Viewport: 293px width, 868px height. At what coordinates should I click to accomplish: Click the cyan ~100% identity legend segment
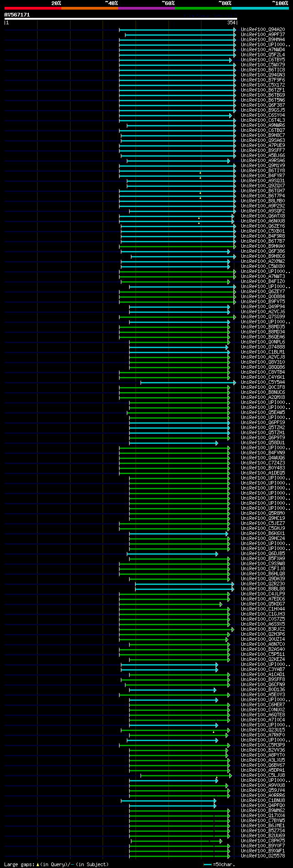[x=260, y=8]
